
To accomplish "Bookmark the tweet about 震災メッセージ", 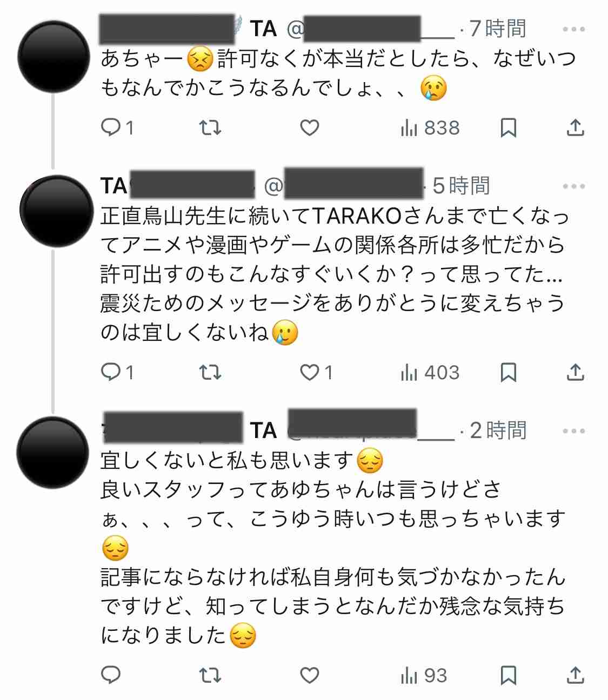I will coord(508,372).
